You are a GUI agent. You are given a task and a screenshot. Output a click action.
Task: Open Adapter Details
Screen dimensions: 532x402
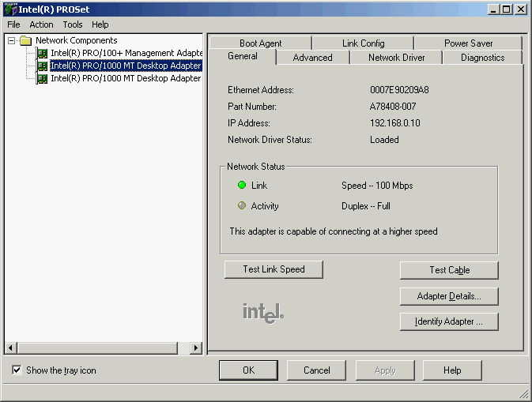coord(449,296)
